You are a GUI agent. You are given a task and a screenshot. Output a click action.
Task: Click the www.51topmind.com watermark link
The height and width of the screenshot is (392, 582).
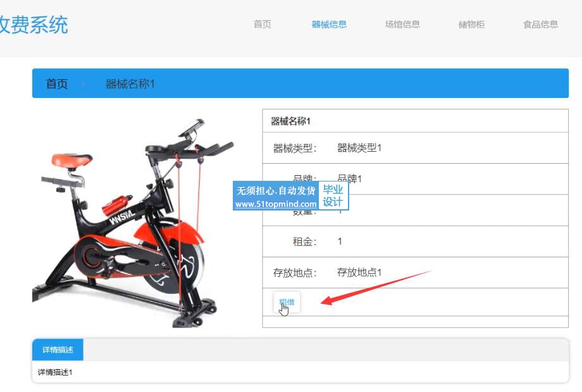pos(276,204)
